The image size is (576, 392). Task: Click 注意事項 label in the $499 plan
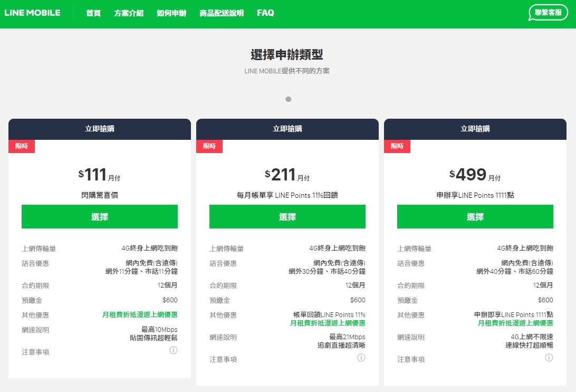click(x=411, y=359)
